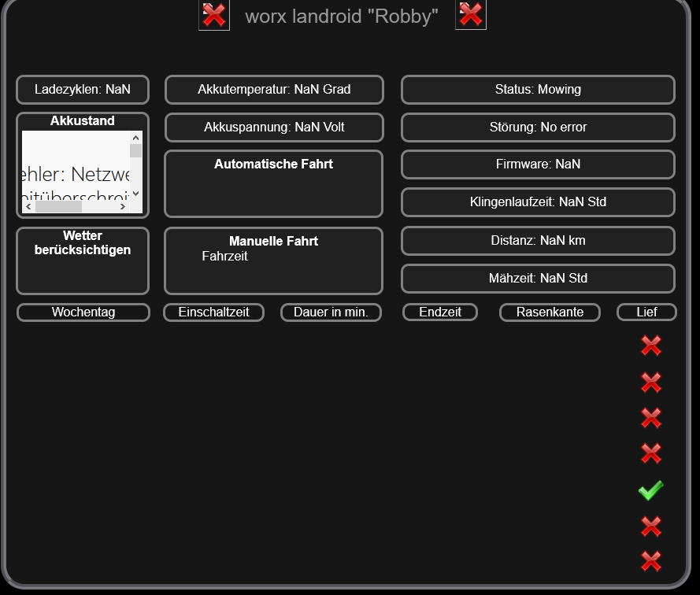Click the Manuelle Fahrt panel heading
Screen dimensions: 700x595
(x=274, y=241)
